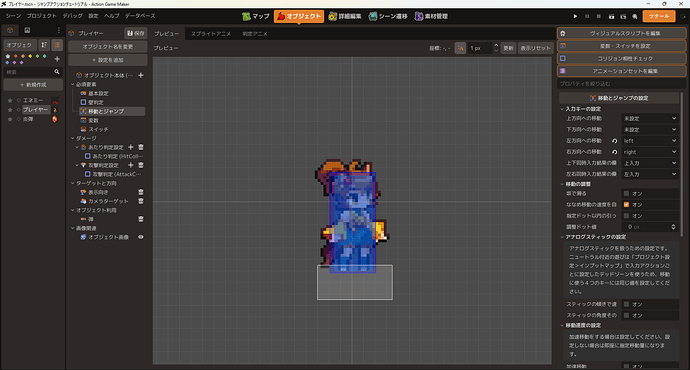This screenshot has width=690, height=370.
Task: Switch to スプライトアニメ tab
Action: (x=211, y=33)
